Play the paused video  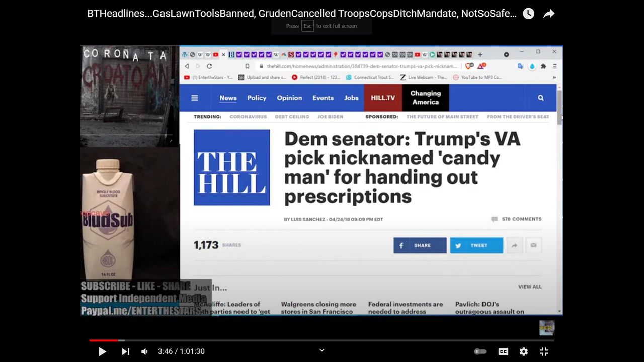tap(102, 352)
